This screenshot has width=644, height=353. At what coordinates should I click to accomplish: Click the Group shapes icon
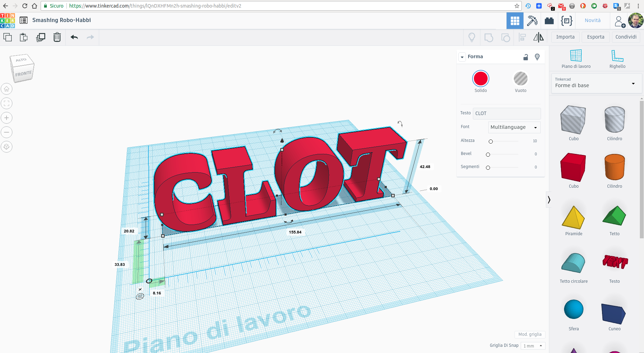coord(489,37)
